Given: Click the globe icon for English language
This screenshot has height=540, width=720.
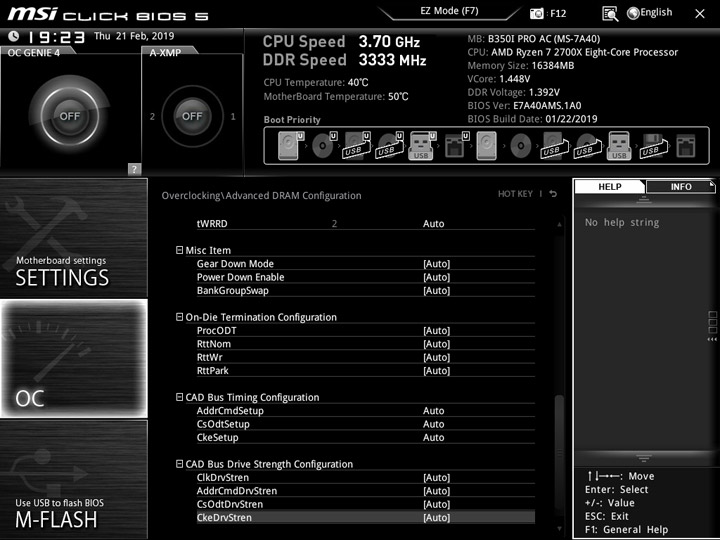Looking at the screenshot, I should (x=633, y=13).
